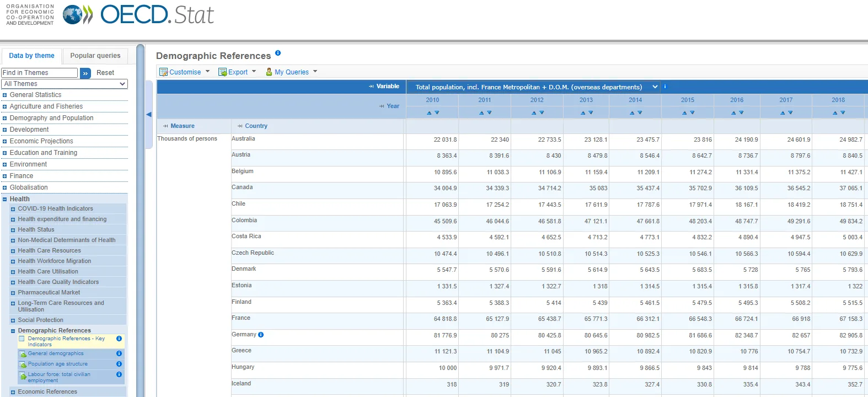Image resolution: width=868 pixels, height=397 pixels.
Task: Show info for Population age structure
Action: coord(119,364)
